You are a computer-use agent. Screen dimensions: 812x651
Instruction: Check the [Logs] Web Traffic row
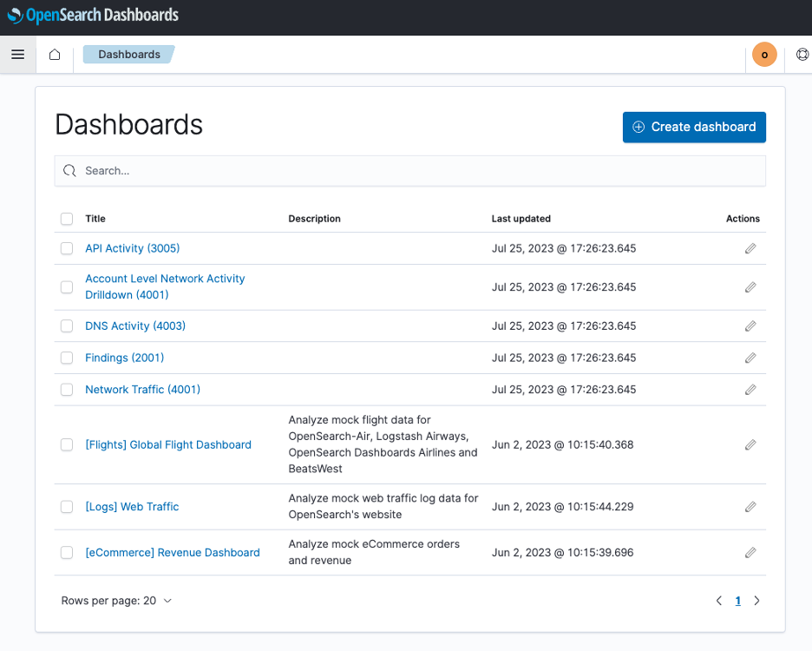point(67,506)
